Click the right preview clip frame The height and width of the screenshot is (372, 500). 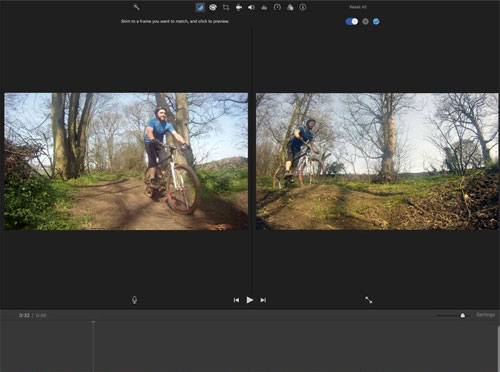click(377, 161)
